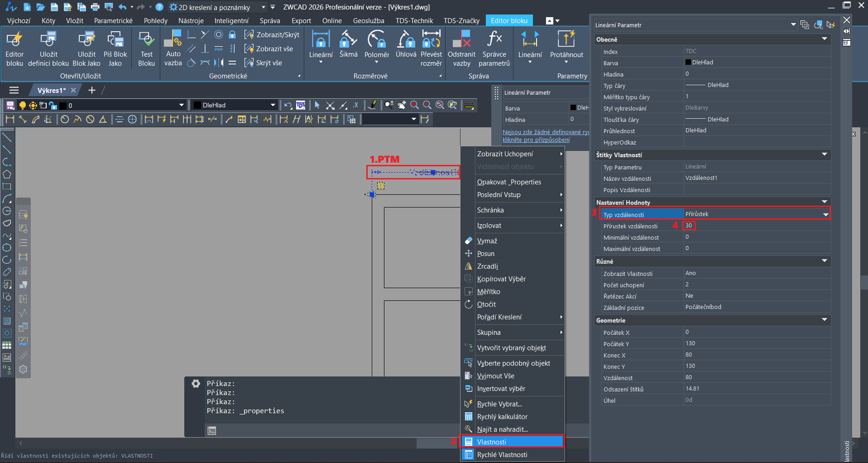Image resolution: width=868 pixels, height=463 pixels.
Task: Click the Save icon in title bar
Action: click(54, 7)
